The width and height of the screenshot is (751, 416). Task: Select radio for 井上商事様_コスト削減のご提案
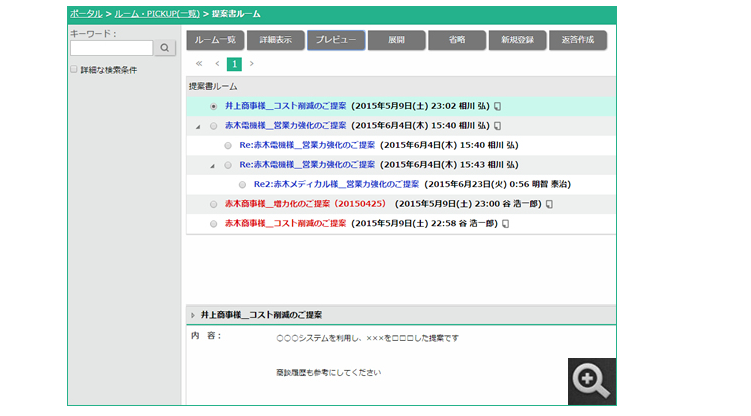[214, 106]
